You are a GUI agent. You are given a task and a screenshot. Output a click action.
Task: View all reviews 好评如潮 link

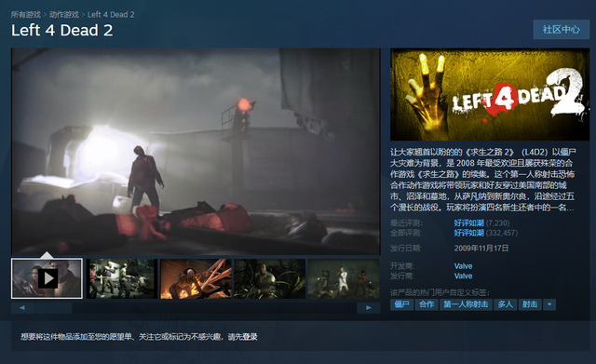pos(468,233)
